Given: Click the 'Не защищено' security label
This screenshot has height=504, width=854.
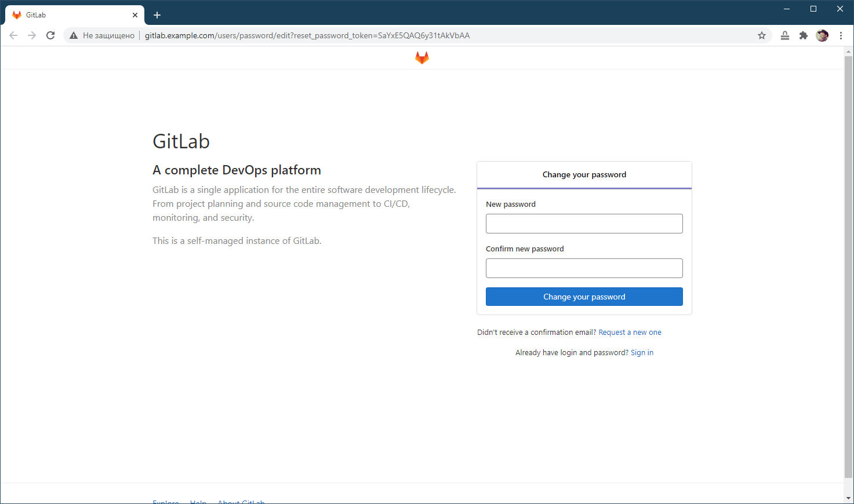Looking at the screenshot, I should pos(108,35).
